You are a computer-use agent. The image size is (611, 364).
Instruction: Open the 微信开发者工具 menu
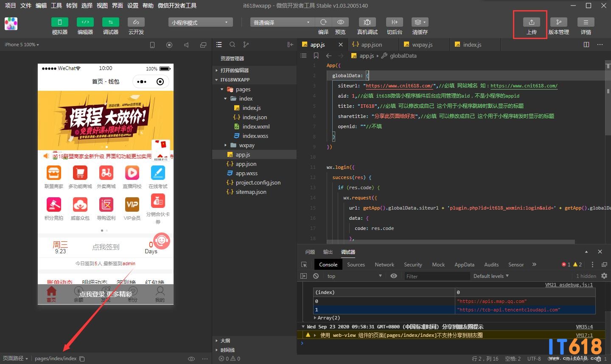tap(177, 6)
